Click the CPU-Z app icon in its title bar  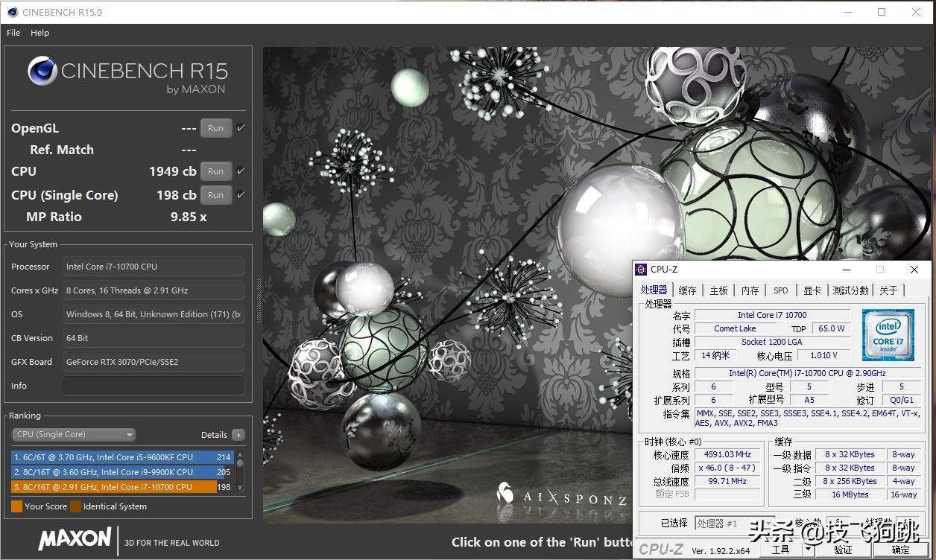coord(641,270)
